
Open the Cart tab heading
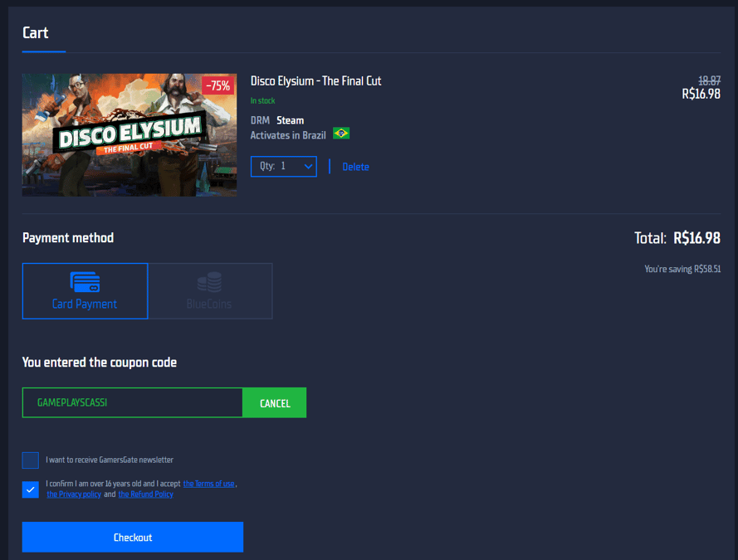click(36, 33)
